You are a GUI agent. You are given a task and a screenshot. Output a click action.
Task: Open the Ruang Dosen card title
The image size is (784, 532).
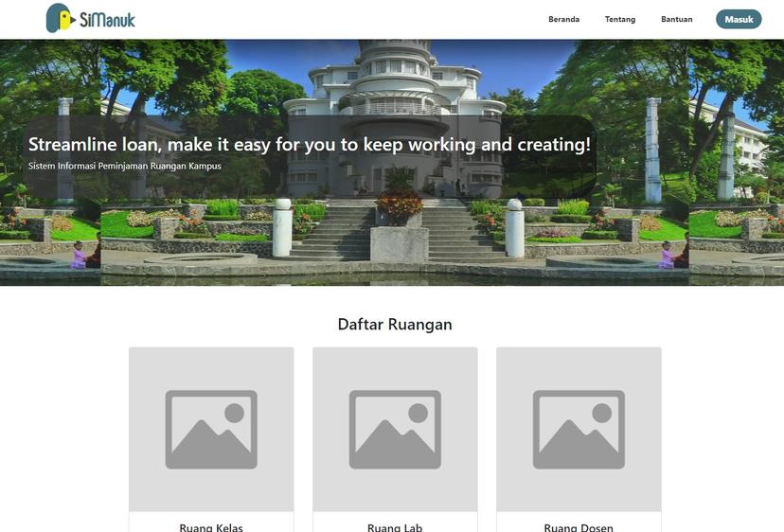click(x=579, y=526)
